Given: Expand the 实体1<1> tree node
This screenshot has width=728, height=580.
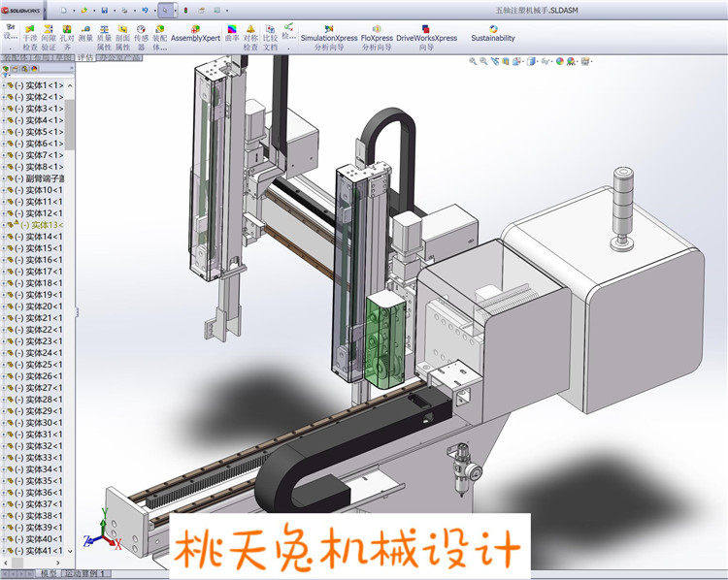Looking at the screenshot, I should 3,85.
